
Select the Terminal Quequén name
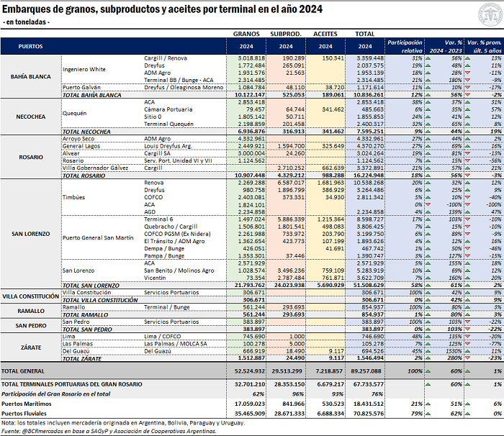point(168,124)
